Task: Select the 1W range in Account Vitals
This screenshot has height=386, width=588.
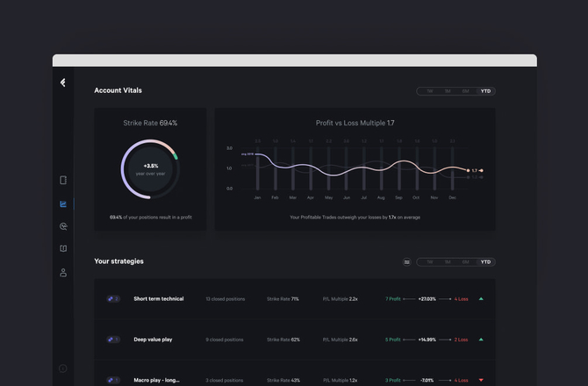Action: pyautogui.click(x=429, y=91)
